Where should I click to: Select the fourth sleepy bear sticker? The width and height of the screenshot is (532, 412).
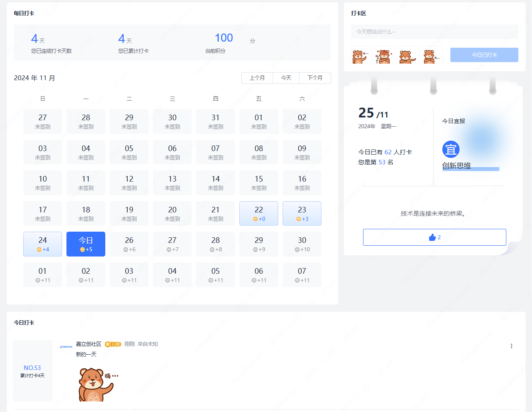(433, 55)
